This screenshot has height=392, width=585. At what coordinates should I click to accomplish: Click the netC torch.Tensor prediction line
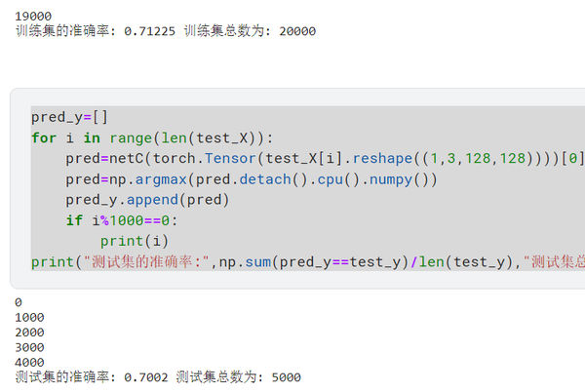pyautogui.click(x=325, y=159)
